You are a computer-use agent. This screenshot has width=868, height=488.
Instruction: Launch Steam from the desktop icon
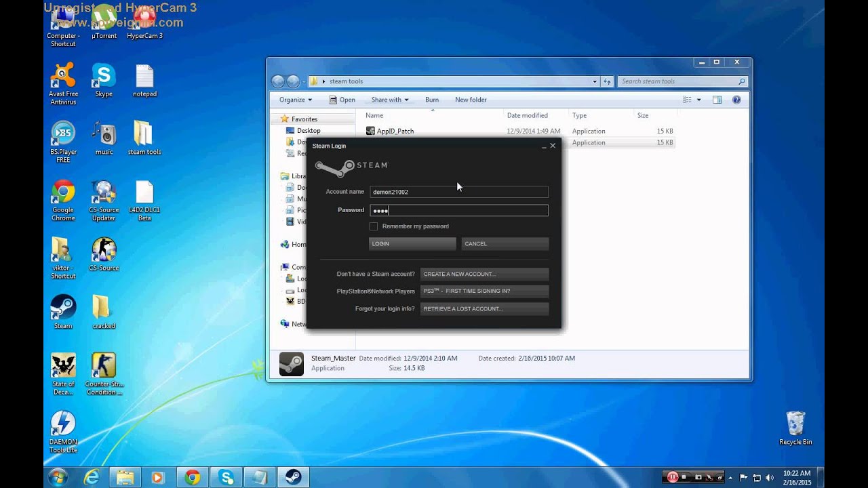pyautogui.click(x=63, y=312)
